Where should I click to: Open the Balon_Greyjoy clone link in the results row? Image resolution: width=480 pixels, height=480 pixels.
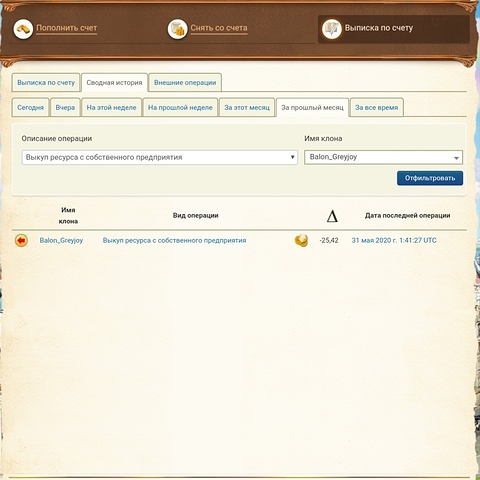61,240
